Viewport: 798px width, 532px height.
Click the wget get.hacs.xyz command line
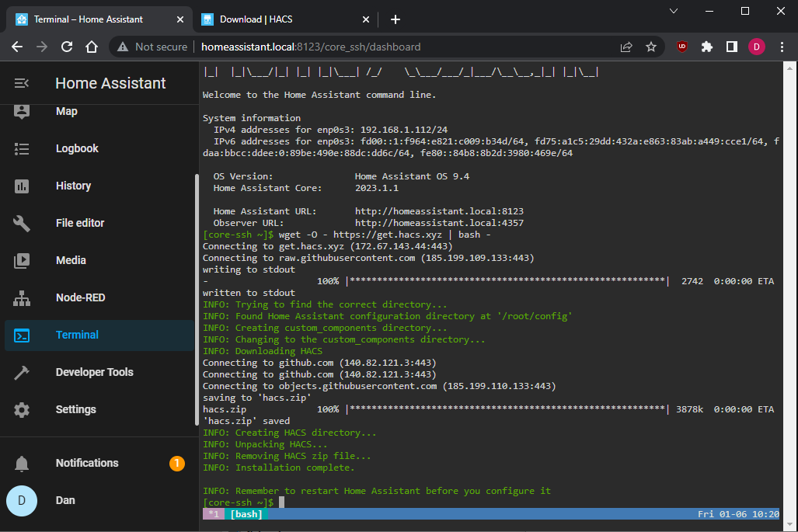(347, 235)
